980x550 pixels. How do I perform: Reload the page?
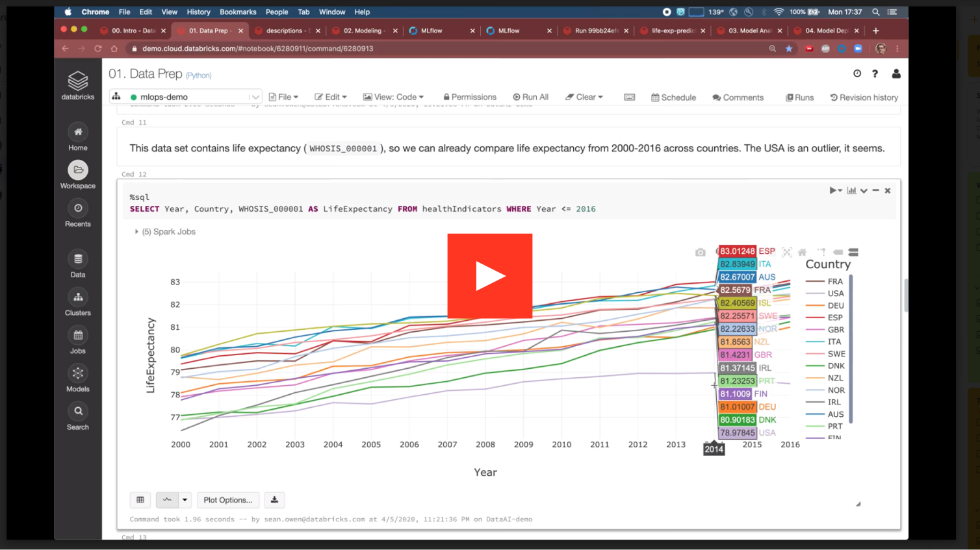[x=98, y=49]
